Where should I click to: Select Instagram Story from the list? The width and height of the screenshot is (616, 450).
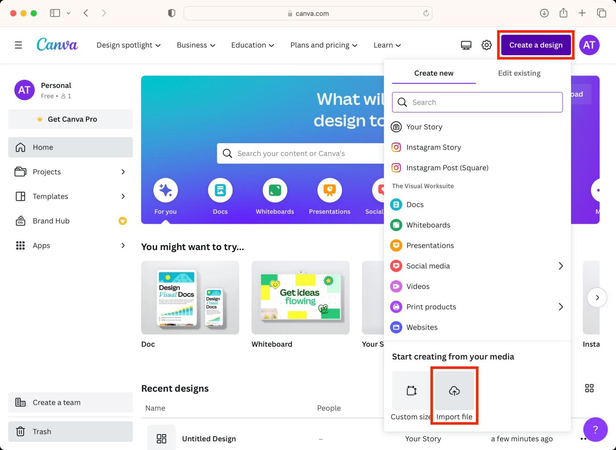click(x=433, y=147)
